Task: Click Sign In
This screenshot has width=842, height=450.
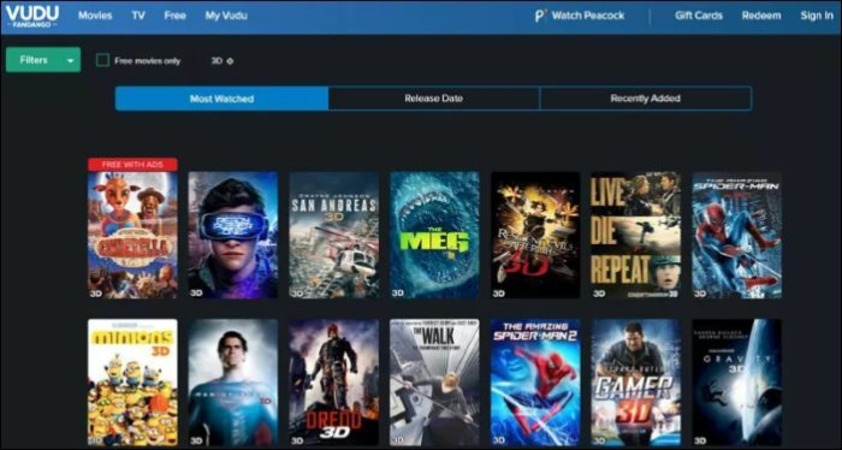Action: [817, 16]
